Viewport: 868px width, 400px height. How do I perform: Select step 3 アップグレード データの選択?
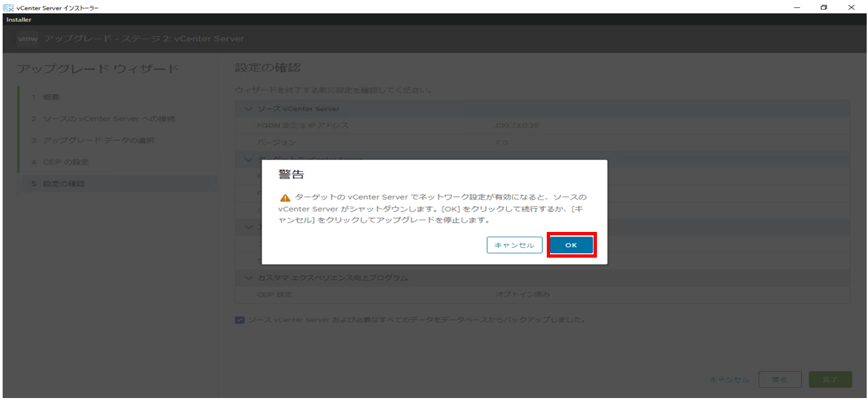tap(93, 140)
